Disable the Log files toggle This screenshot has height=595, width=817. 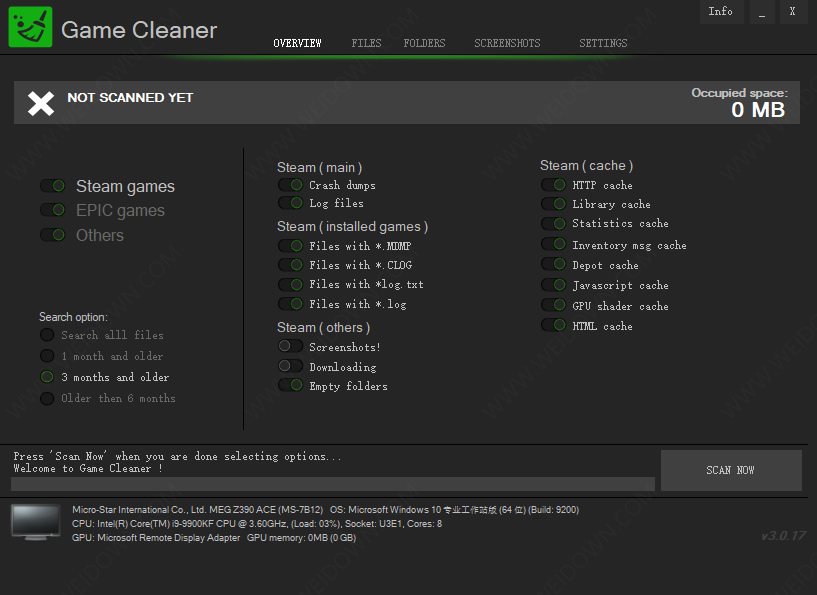tap(290, 203)
